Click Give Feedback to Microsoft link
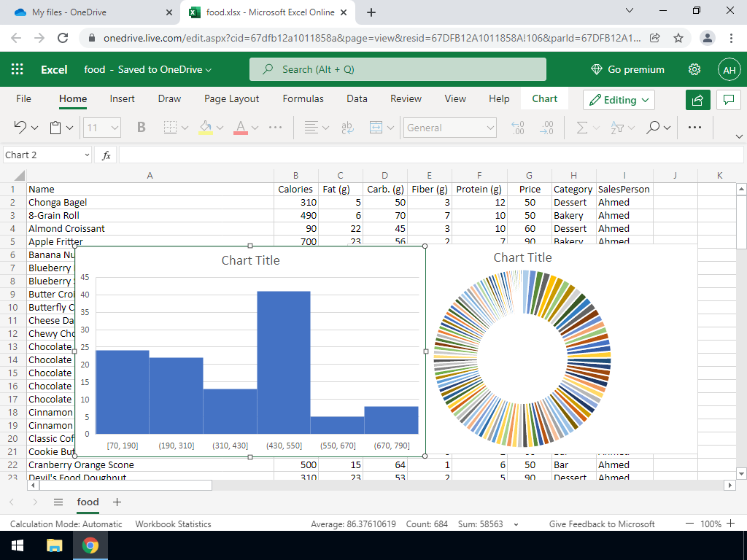Image resolution: width=747 pixels, height=560 pixels. (602, 524)
